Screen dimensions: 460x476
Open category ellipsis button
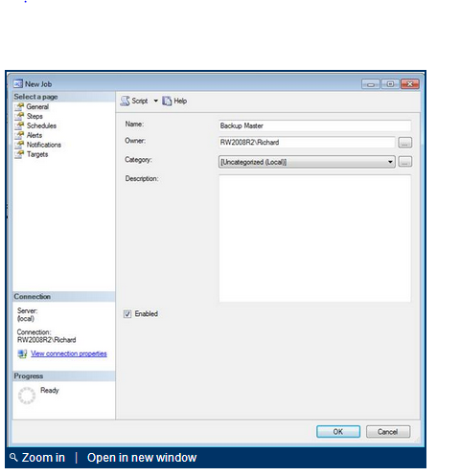click(x=405, y=162)
